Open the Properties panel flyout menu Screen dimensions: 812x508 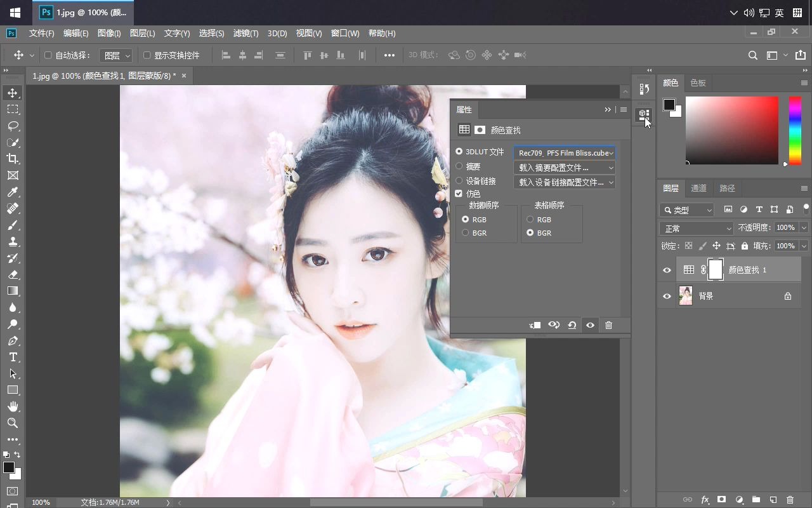point(624,109)
